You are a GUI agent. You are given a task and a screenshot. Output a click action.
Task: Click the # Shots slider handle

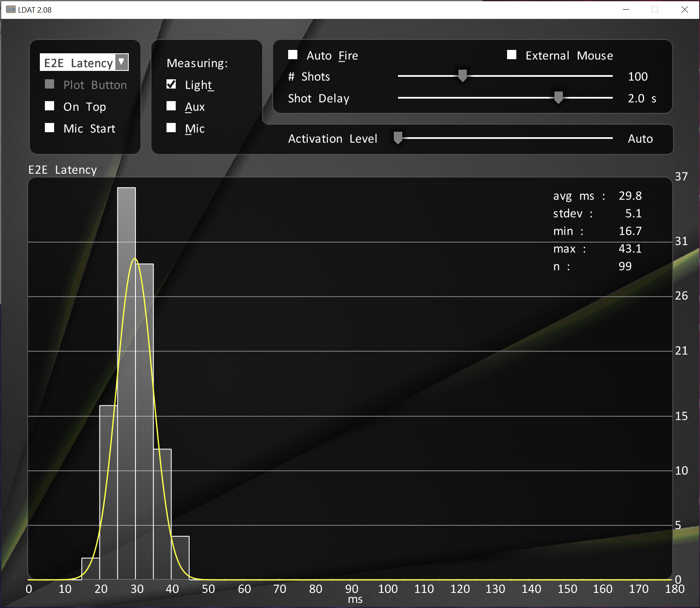pyautogui.click(x=463, y=76)
